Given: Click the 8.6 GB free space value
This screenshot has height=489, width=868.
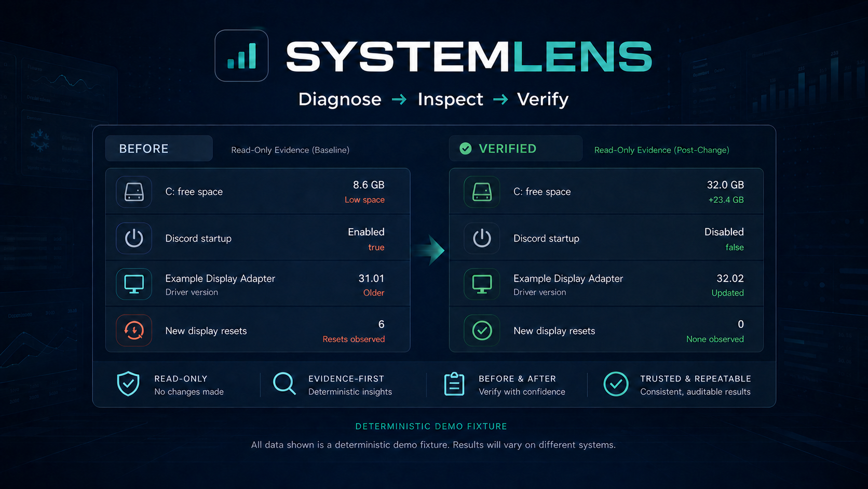Looking at the screenshot, I should [x=369, y=184].
